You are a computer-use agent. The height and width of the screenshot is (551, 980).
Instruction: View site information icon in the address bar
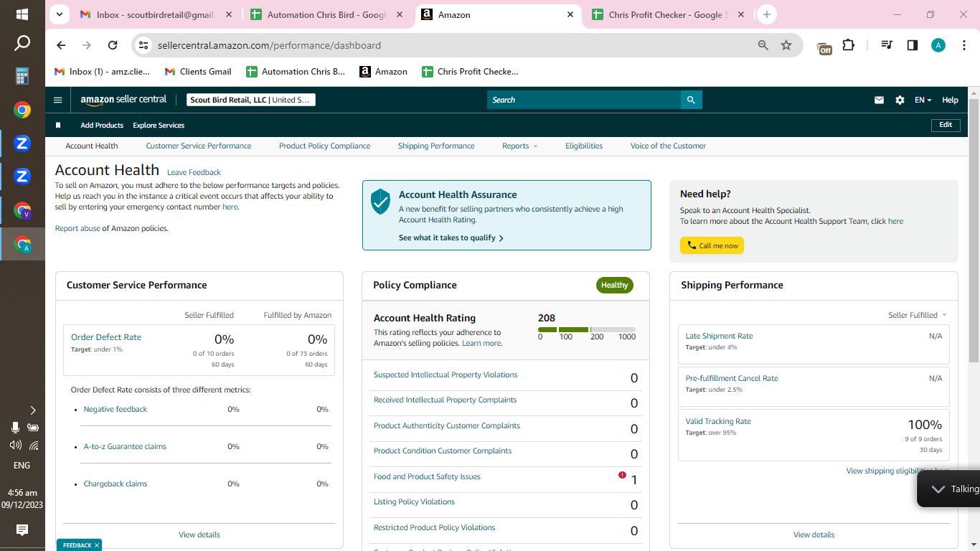(143, 45)
